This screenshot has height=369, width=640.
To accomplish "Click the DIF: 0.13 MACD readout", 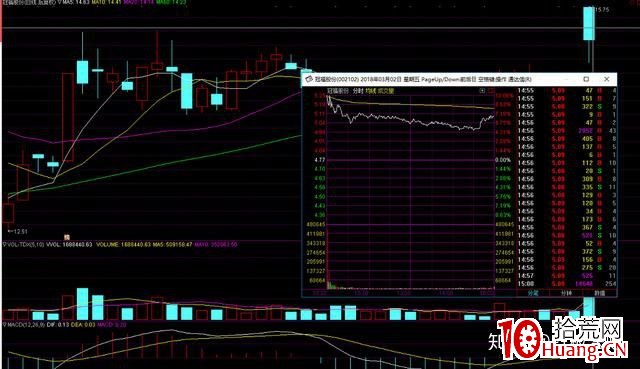I will (x=58, y=325).
